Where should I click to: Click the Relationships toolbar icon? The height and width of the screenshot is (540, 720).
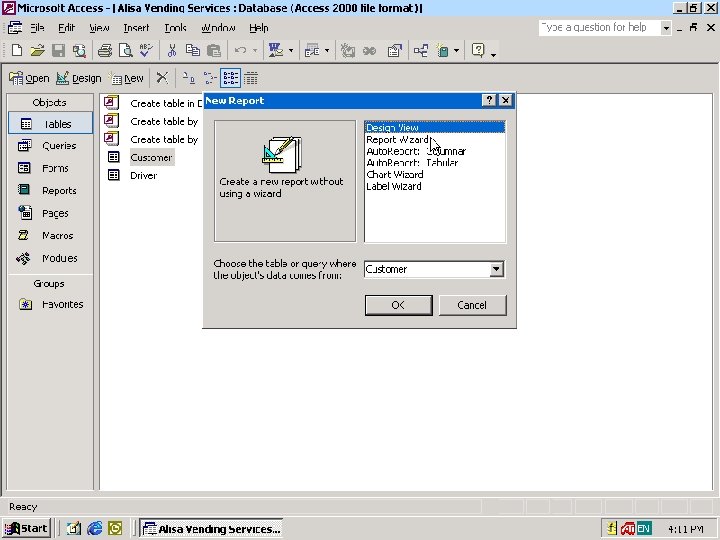421,50
